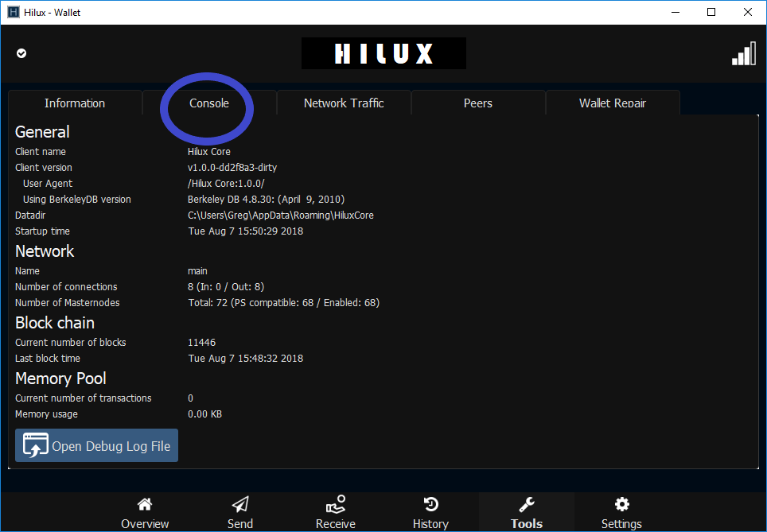Switch to the Peers tab
Viewport: 767px width, 532px height.
click(478, 103)
